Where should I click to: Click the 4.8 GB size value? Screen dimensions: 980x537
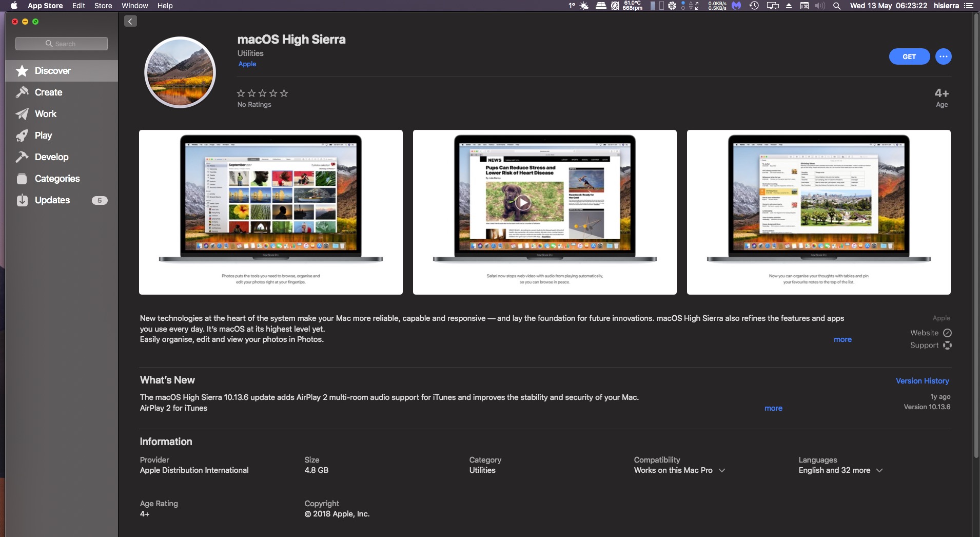(x=316, y=470)
